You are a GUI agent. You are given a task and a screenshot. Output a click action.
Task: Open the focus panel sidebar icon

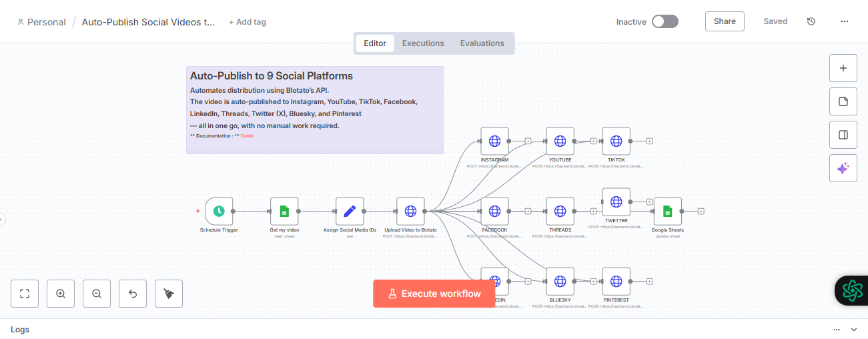[x=843, y=135]
